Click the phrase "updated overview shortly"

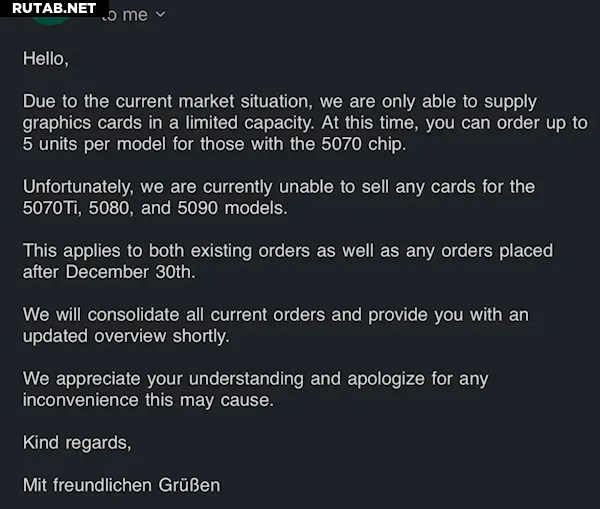pos(126,336)
